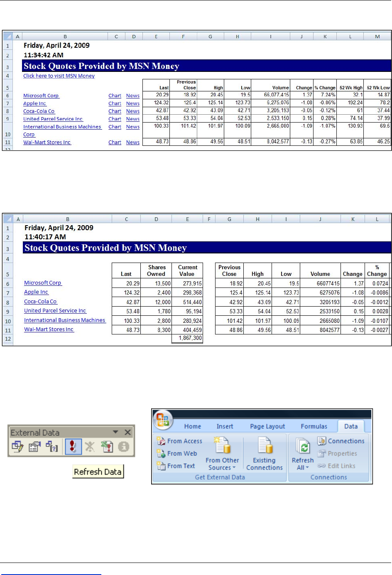Select column L header in the 11:40:17 AM sheet
The image size is (392, 575).
(377, 219)
